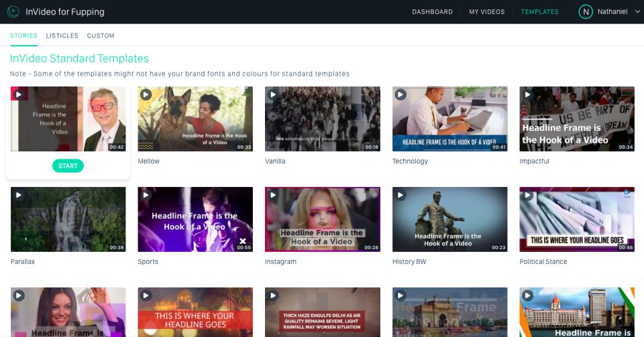This screenshot has height=337, width=644.
Task: Play the Instagram template preview
Action: (273, 195)
